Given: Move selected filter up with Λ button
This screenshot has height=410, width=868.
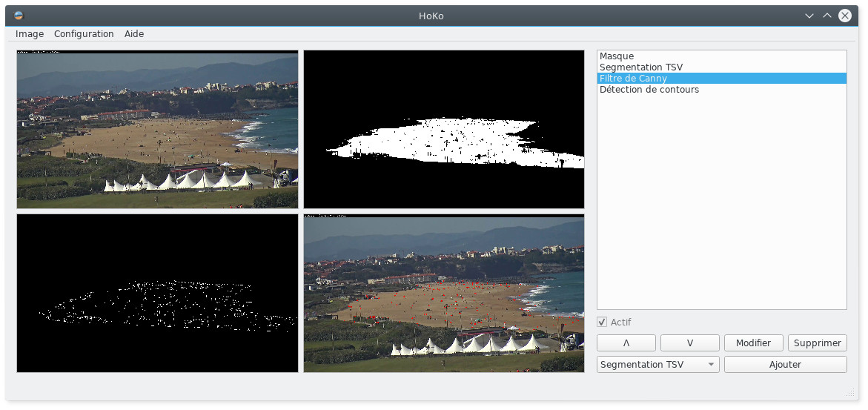Looking at the screenshot, I should click(626, 343).
